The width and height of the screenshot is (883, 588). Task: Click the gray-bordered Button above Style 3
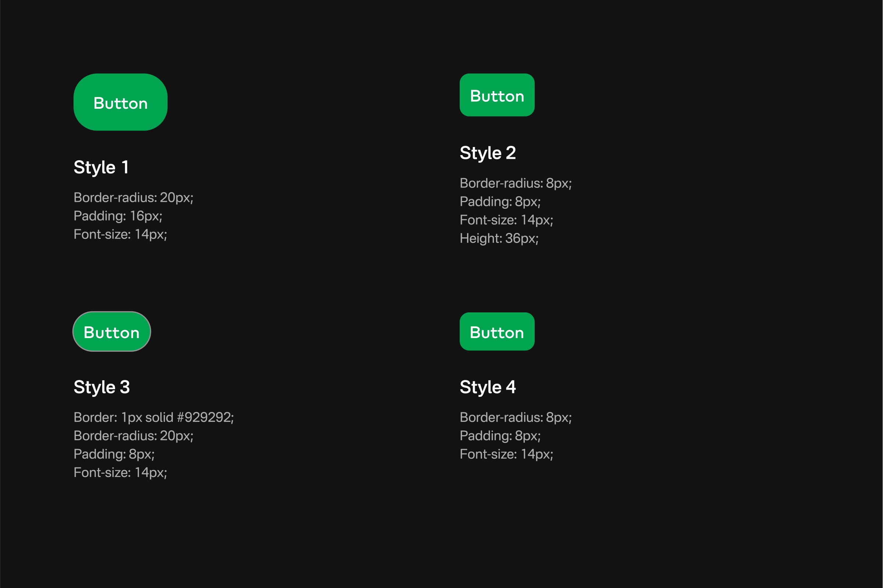pyautogui.click(x=112, y=331)
